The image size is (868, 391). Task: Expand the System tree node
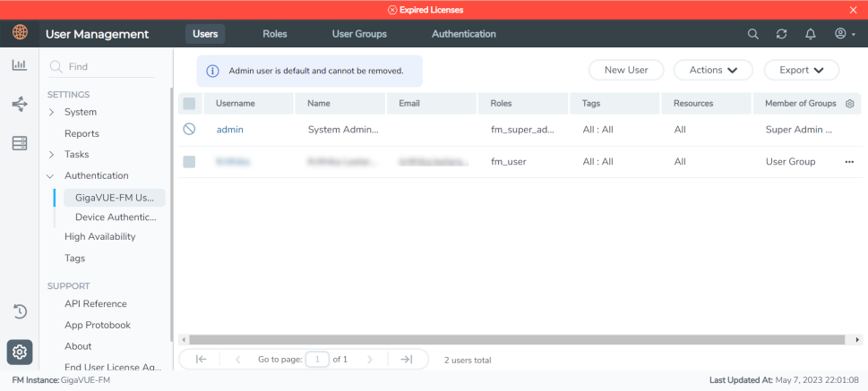[52, 112]
